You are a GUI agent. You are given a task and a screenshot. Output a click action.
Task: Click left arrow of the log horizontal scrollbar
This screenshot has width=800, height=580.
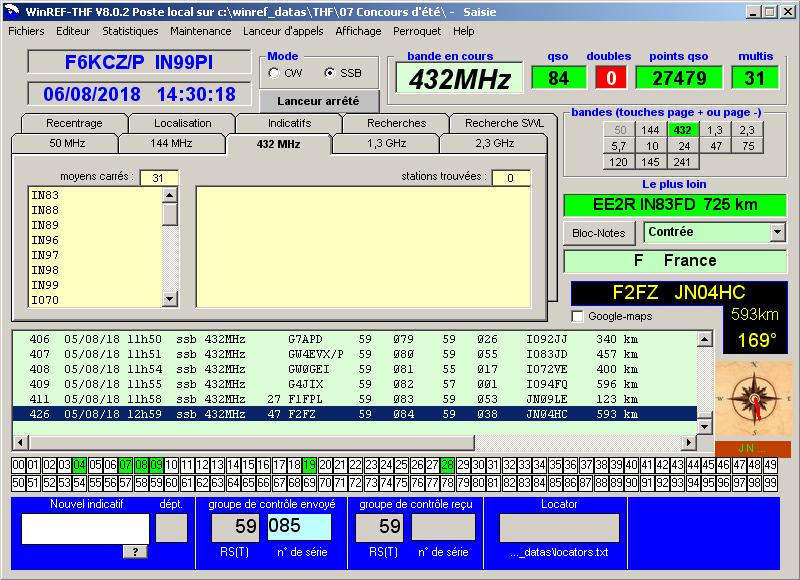click(x=20, y=442)
